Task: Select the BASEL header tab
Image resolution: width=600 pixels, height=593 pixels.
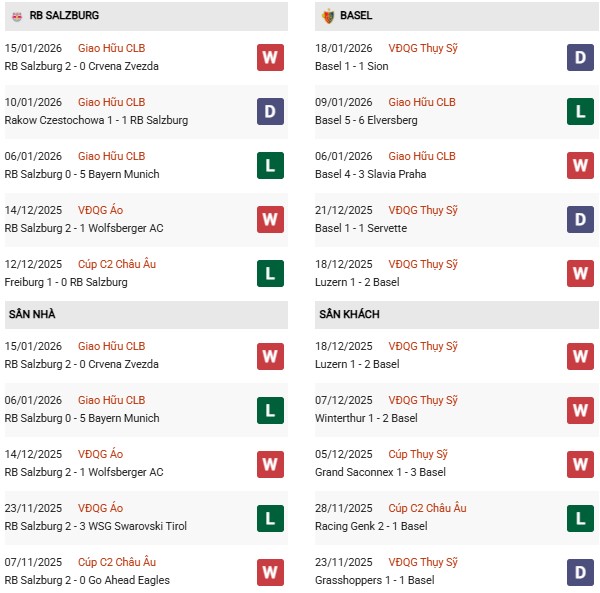Action: point(356,16)
